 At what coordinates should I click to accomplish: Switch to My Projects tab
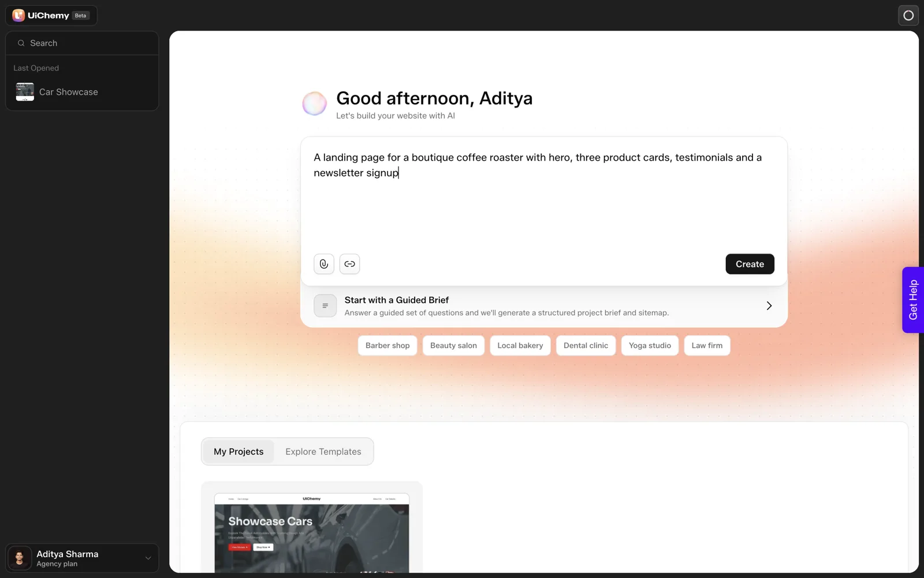239,451
